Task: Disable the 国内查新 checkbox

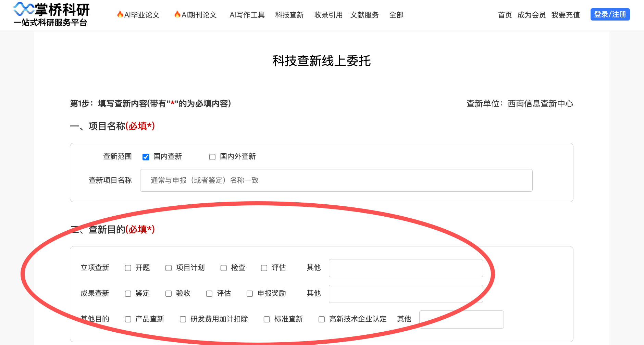Action: [x=146, y=157]
